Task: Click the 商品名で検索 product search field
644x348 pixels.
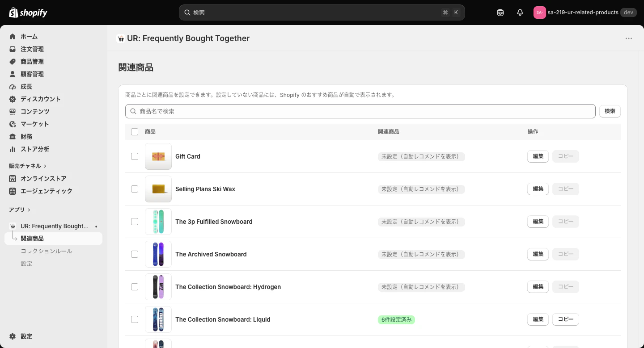Action: [360, 111]
